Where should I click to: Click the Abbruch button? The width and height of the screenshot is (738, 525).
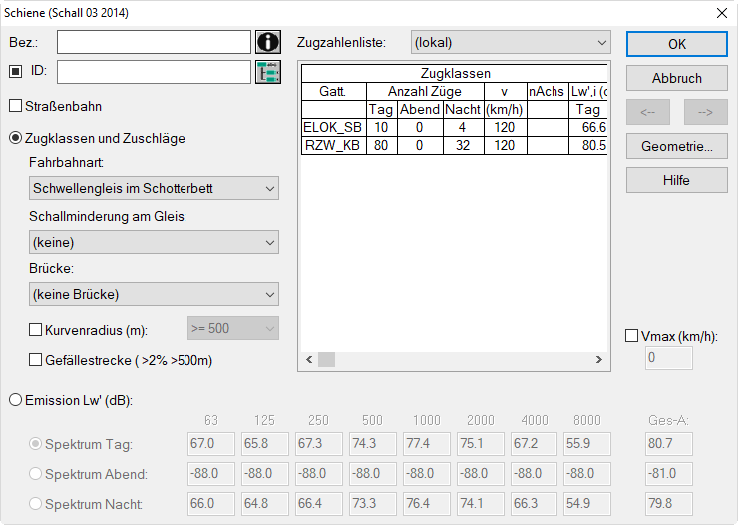tap(677, 78)
